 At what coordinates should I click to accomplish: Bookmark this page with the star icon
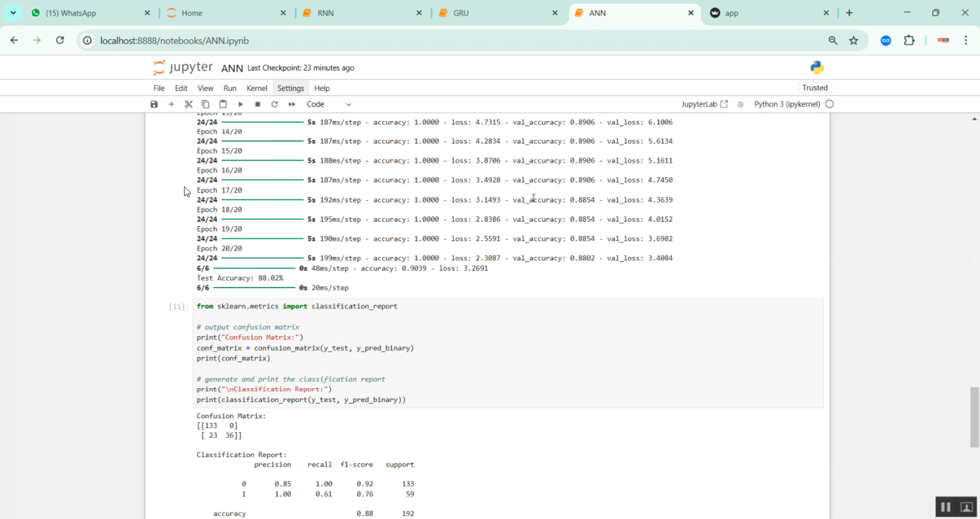[x=854, y=41]
